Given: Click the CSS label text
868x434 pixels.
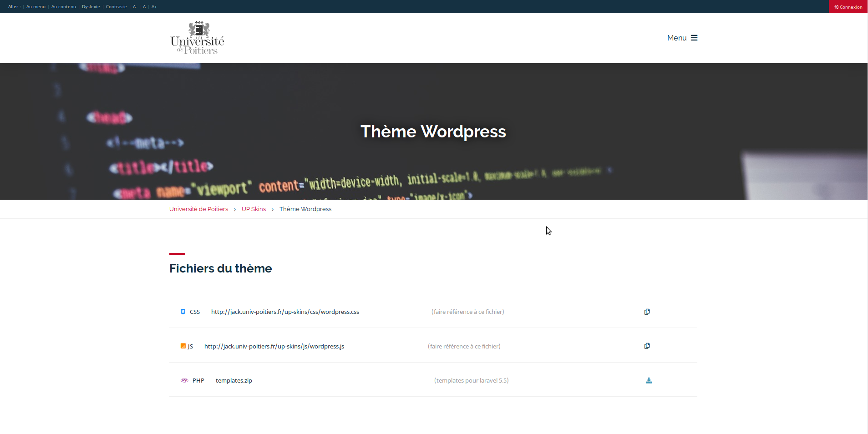Looking at the screenshot, I should tap(195, 312).
